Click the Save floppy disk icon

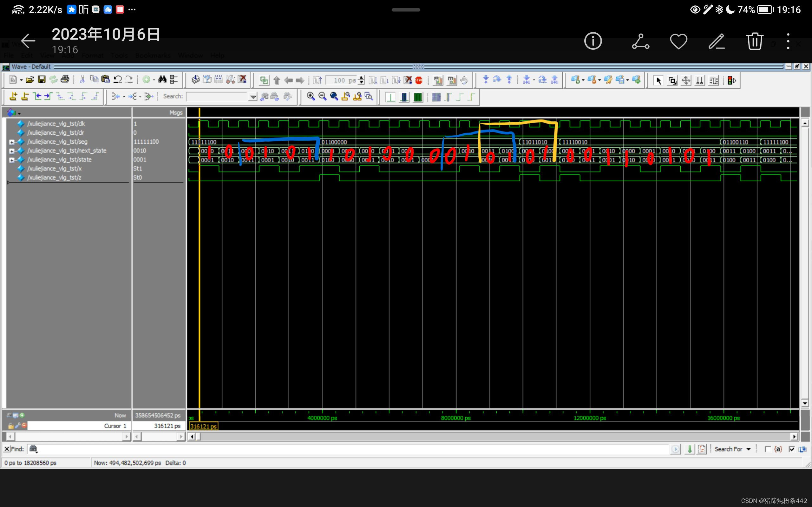point(42,80)
